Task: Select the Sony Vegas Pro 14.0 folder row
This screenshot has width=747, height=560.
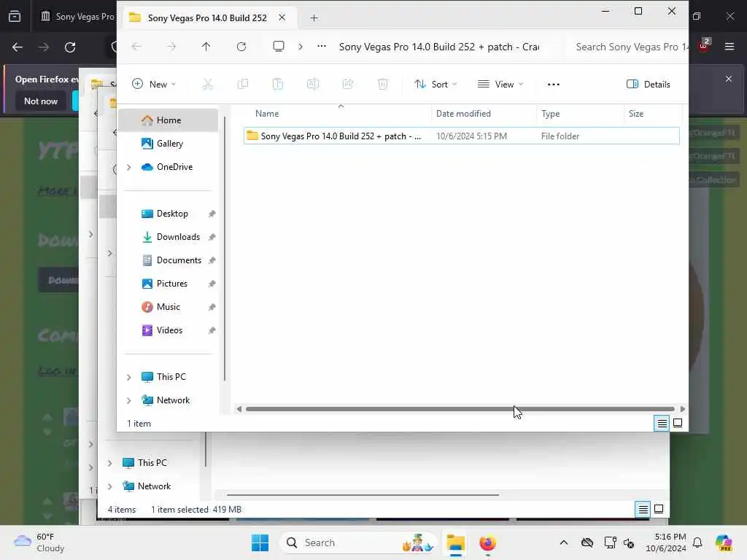Action: pos(461,136)
